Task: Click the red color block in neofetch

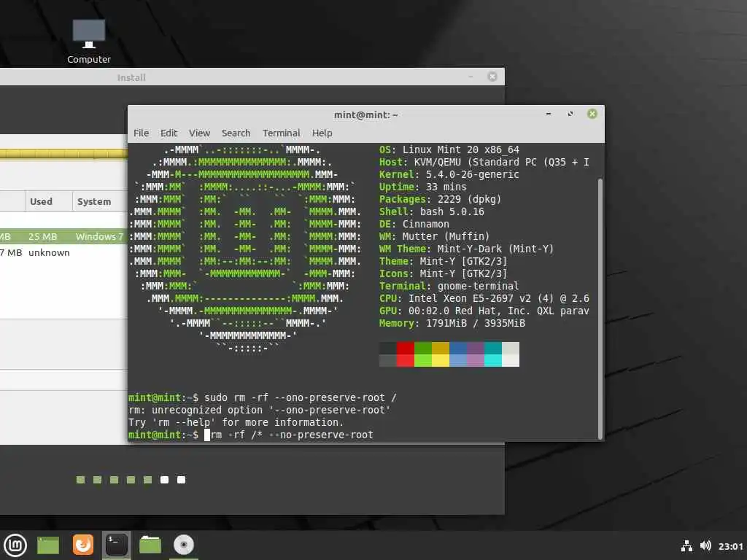Action: click(x=405, y=354)
